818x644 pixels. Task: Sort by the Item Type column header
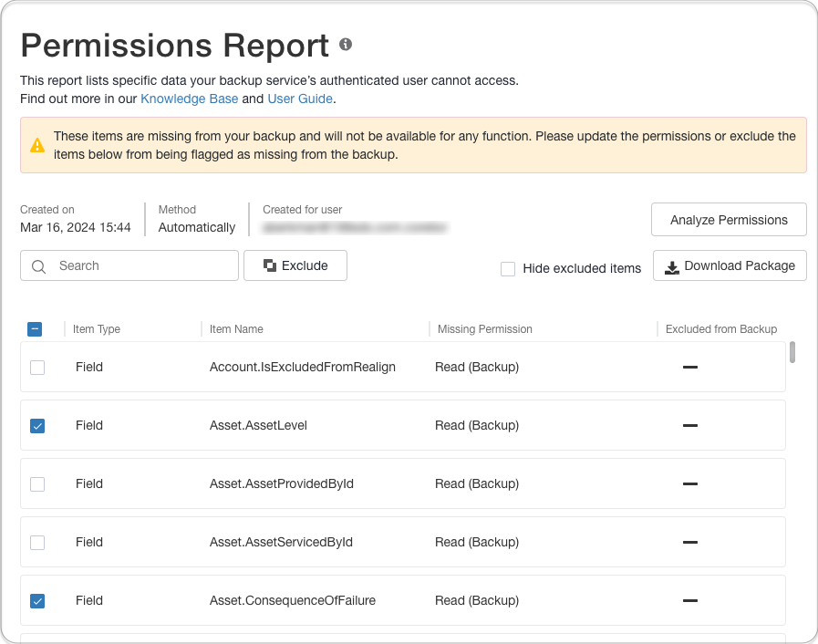pyautogui.click(x=97, y=329)
